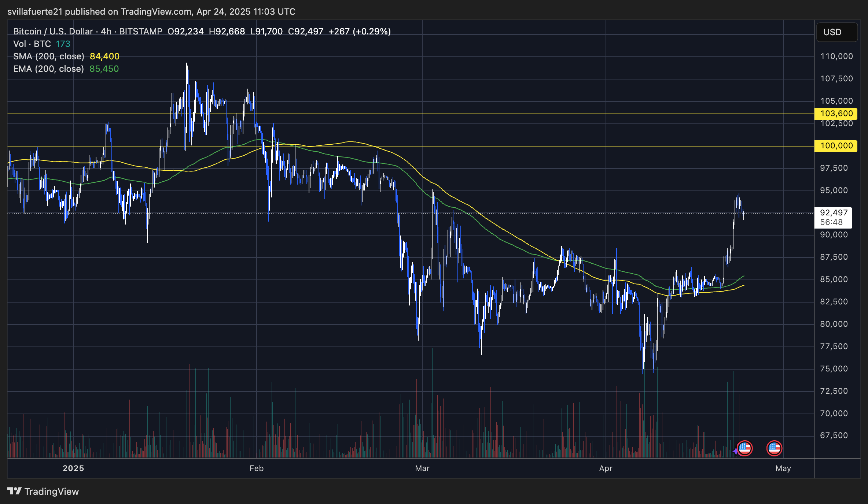Click the yellow 100,000 price label
The width and height of the screenshot is (868, 504).
point(836,146)
